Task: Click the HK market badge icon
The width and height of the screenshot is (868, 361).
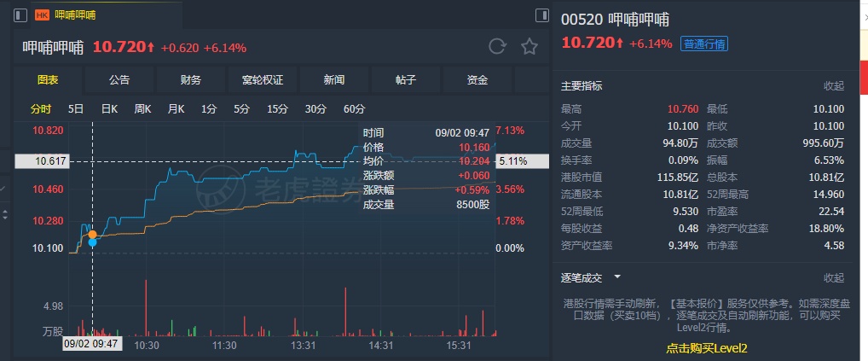Action: point(42,15)
